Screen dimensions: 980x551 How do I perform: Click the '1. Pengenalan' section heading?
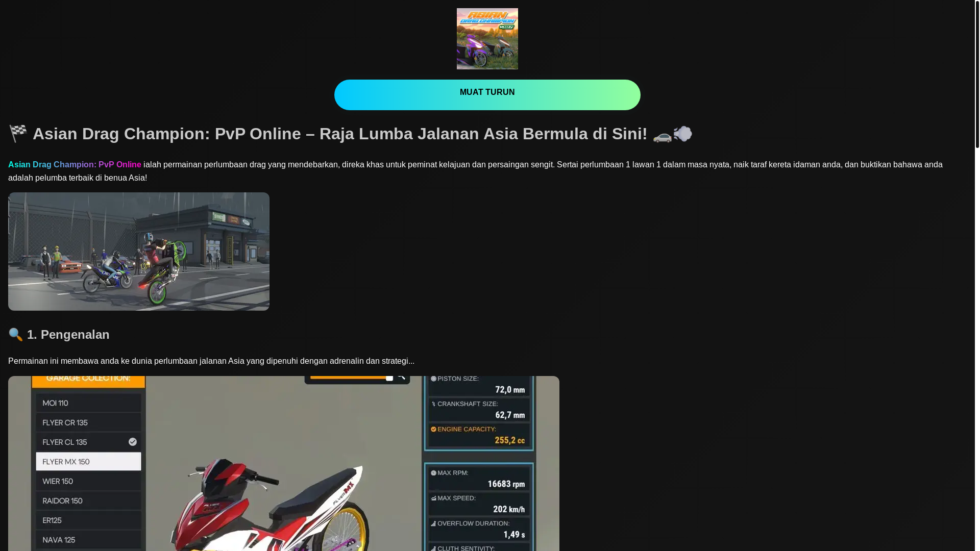[59, 335]
